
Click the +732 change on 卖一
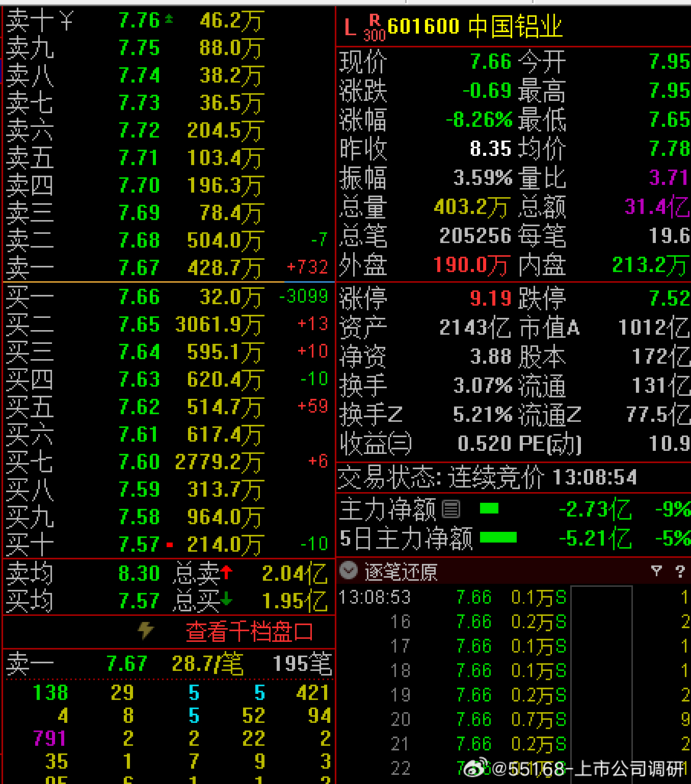click(307, 267)
